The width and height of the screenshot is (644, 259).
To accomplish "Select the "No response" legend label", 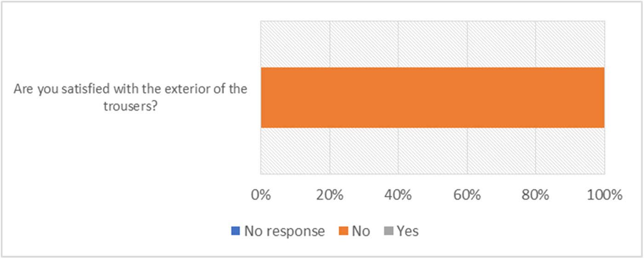I will tap(284, 231).
